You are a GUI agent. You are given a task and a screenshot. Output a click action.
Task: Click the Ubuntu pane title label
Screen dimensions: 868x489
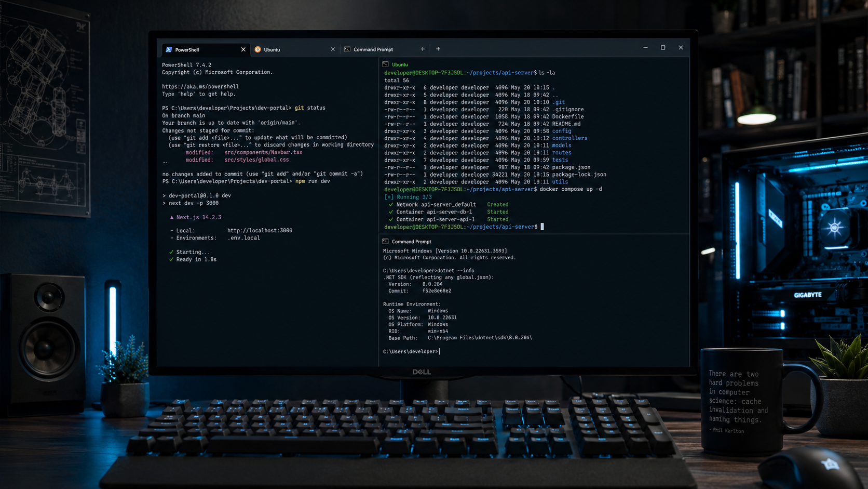[400, 64]
